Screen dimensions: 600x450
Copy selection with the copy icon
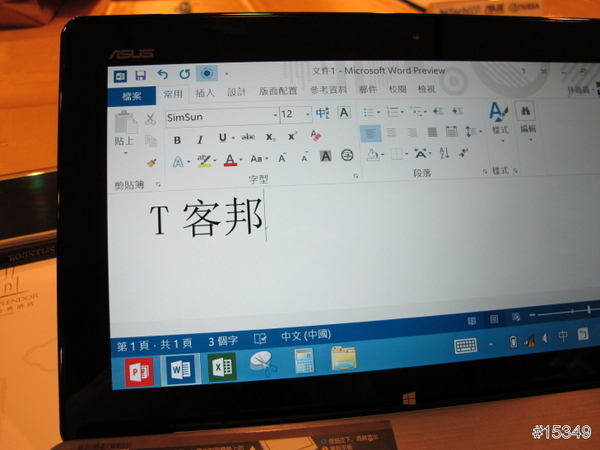[151, 141]
